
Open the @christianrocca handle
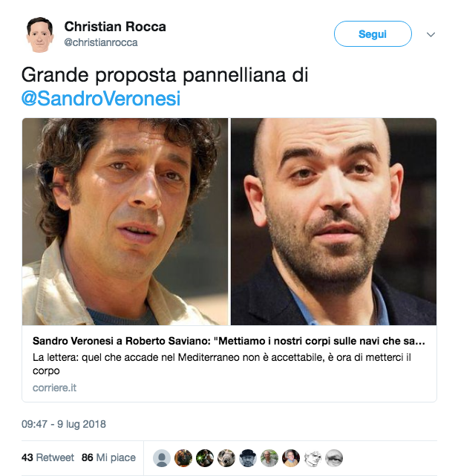tap(101, 42)
